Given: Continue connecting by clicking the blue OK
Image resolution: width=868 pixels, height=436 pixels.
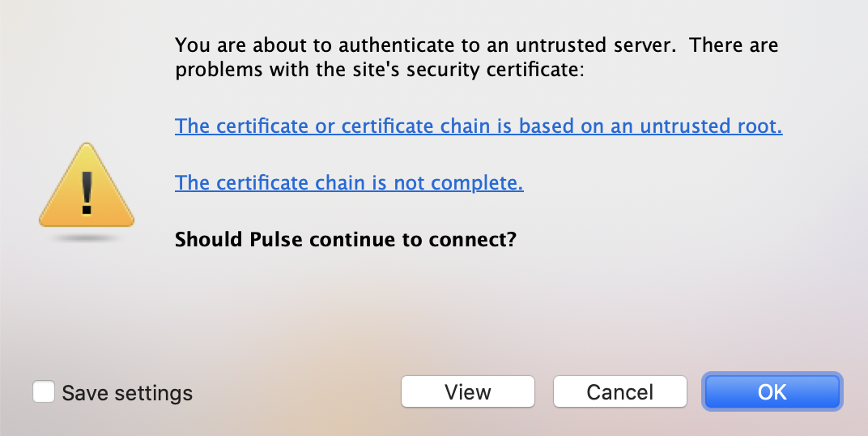Looking at the screenshot, I should (x=772, y=392).
